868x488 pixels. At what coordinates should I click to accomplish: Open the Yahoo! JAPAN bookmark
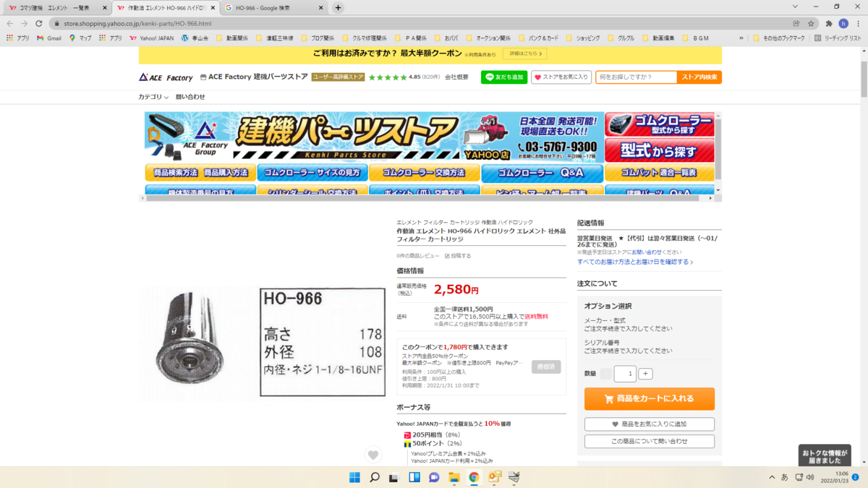[152, 38]
